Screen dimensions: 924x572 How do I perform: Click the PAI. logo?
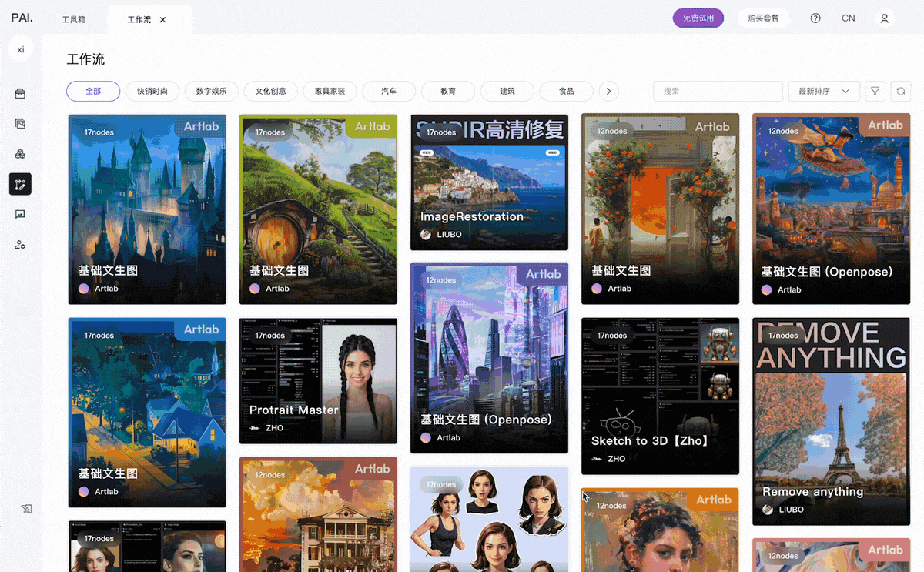[x=22, y=18]
